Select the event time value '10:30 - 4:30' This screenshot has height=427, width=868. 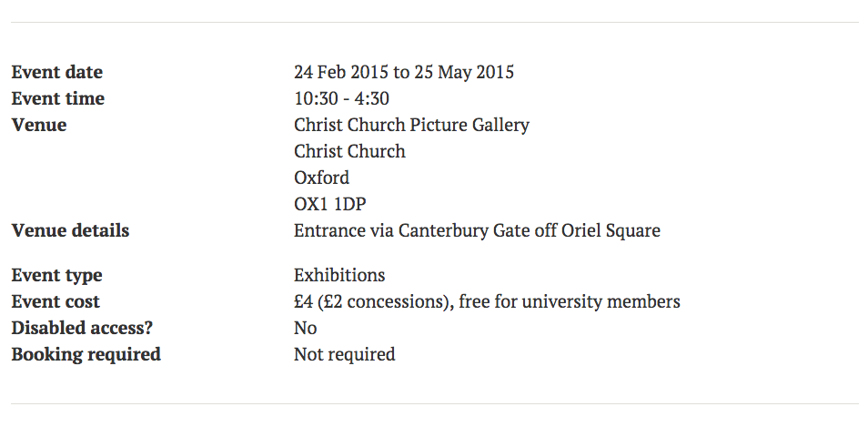(341, 99)
